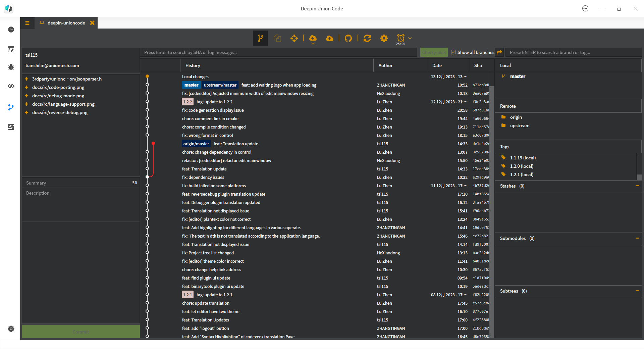The height and width of the screenshot is (349, 644).
Task: Click the cloud upload push icon
Action: click(330, 38)
